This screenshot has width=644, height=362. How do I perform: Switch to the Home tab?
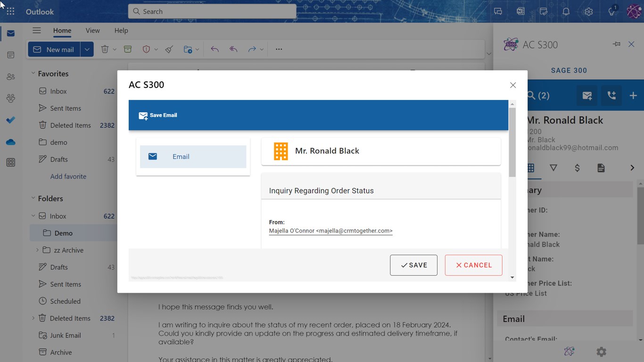[62, 30]
